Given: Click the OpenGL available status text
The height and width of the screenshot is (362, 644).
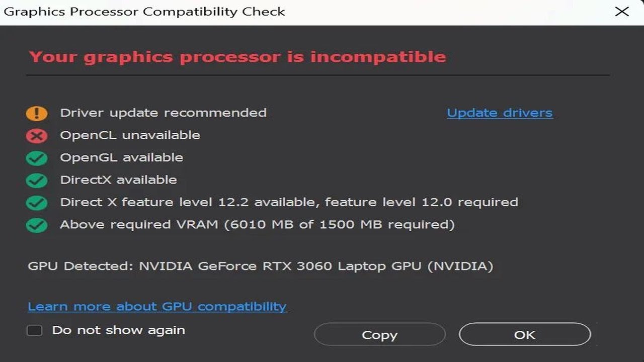Looking at the screenshot, I should (121, 157).
